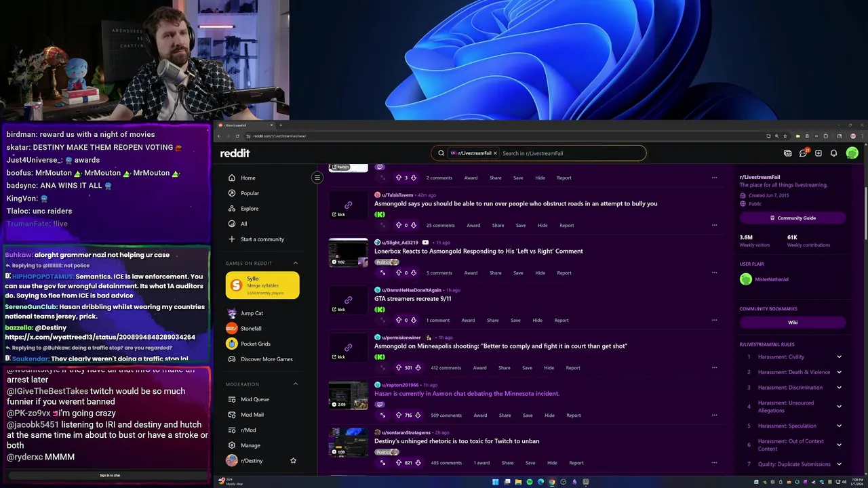
Task: Downvote the Hasan Asmon chat post
Action: tap(418, 415)
